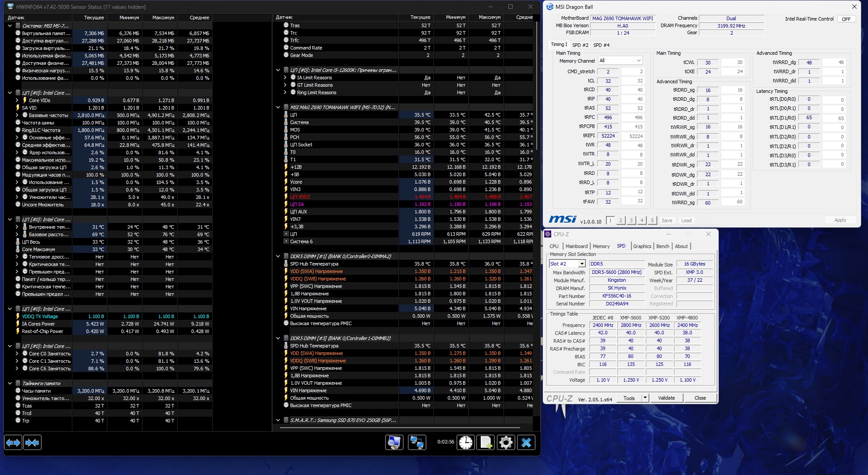
Task: Collapse the DDR5 DIMM [#1] sensor group
Action: 278,256
